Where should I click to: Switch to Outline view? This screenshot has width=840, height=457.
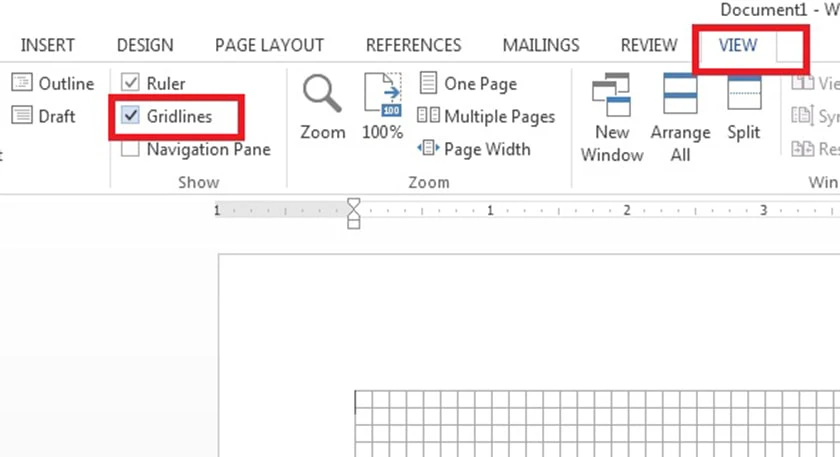[52, 84]
